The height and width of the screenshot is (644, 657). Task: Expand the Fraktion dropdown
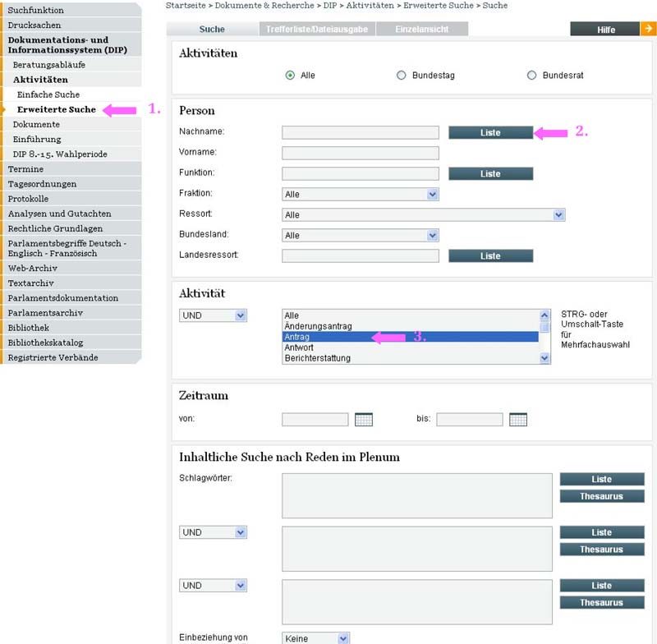pos(433,195)
